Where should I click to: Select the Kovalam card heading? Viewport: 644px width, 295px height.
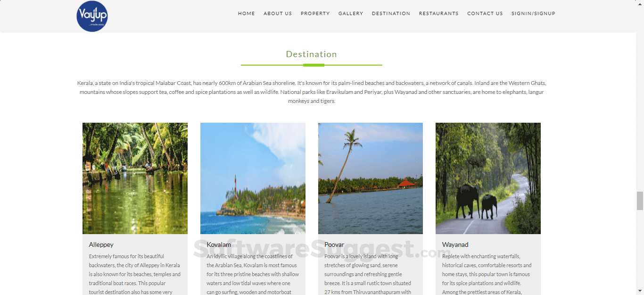219,244
